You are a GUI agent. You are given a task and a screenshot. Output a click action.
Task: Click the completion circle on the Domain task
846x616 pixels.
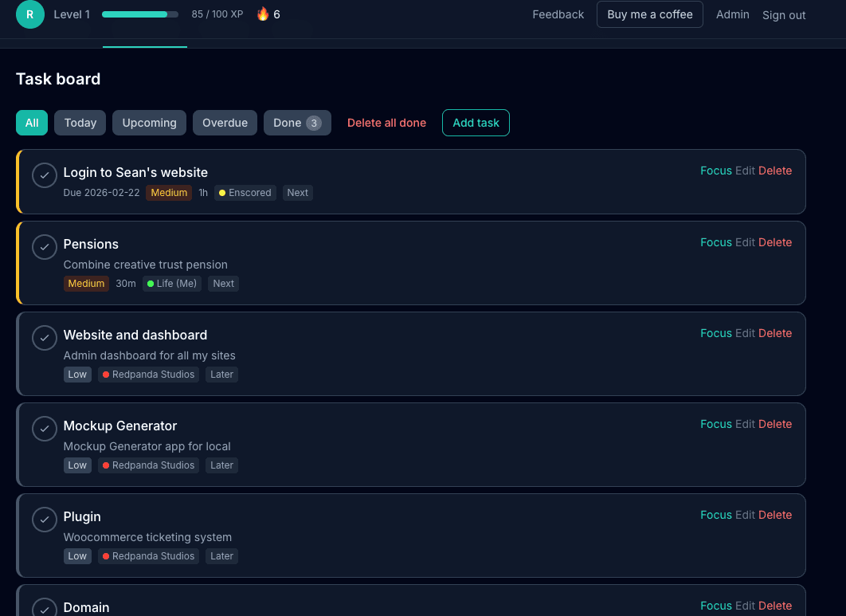click(x=44, y=610)
